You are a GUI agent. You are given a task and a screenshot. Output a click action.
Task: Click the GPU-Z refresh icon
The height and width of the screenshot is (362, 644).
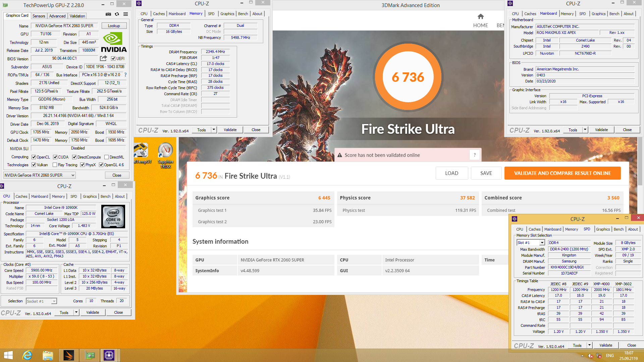pos(117,14)
